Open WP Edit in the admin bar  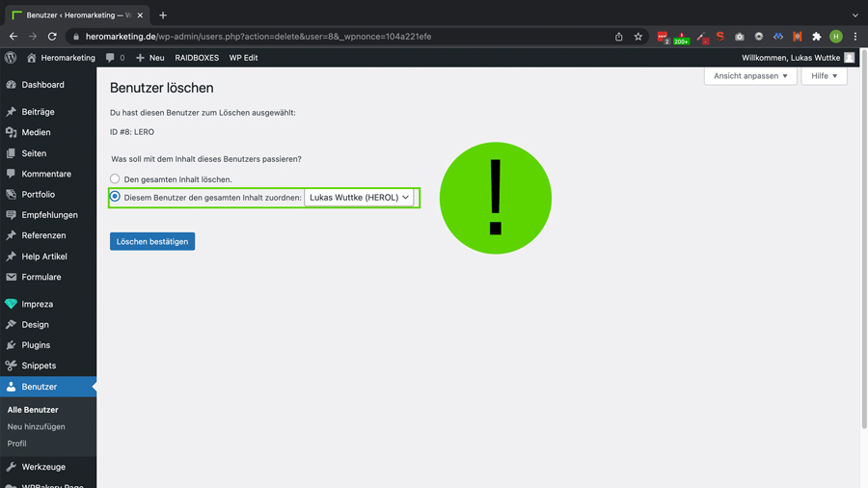[x=244, y=58]
